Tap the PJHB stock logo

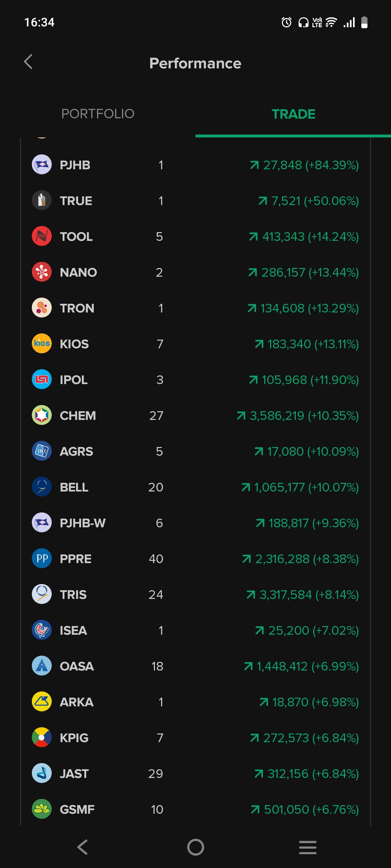tap(42, 165)
